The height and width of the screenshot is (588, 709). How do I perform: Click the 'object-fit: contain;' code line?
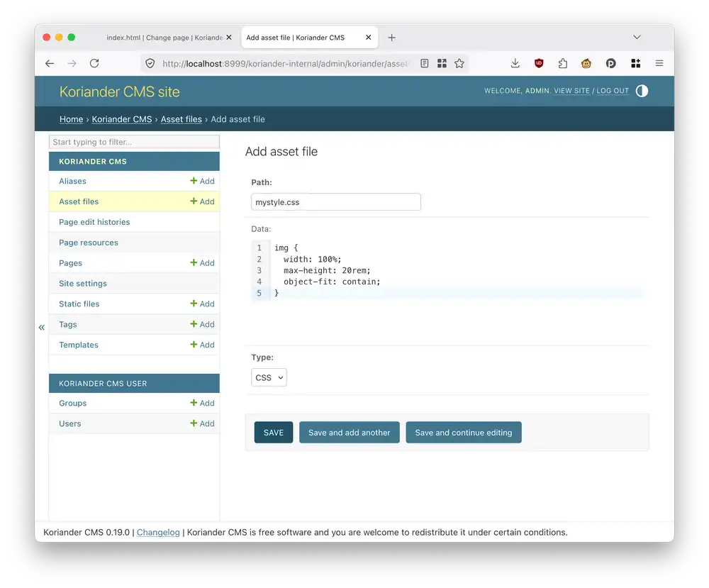[x=332, y=282]
